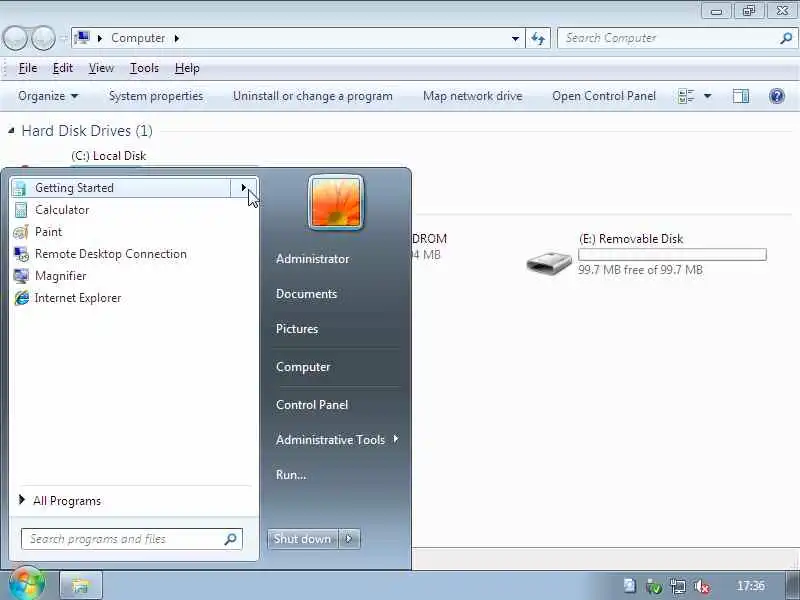This screenshot has height=600, width=800.
Task: Toggle the preview pane icon
Action: (740, 96)
